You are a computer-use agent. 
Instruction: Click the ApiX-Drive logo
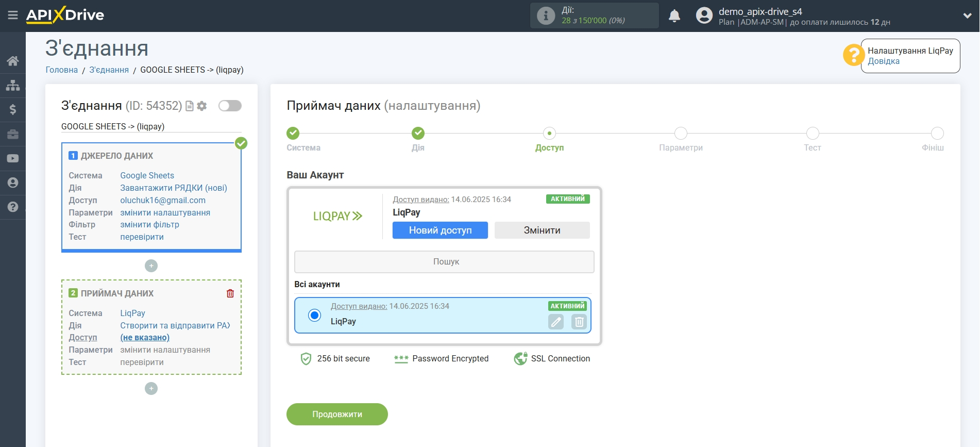click(x=65, y=15)
